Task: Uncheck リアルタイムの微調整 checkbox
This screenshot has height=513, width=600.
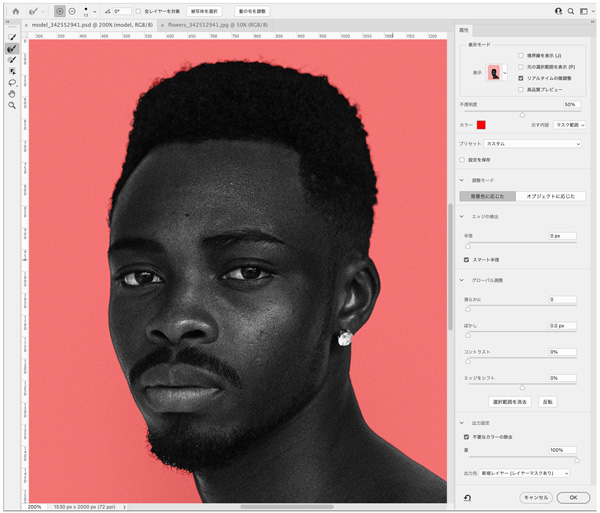Action: tap(520, 78)
